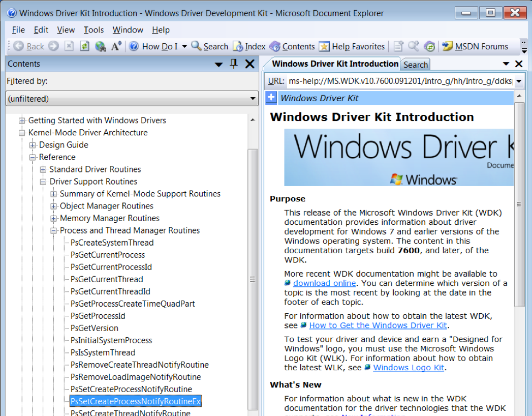Expand Memory Manager Routines node
Viewport: 532px width, 416px height.
[54, 218]
